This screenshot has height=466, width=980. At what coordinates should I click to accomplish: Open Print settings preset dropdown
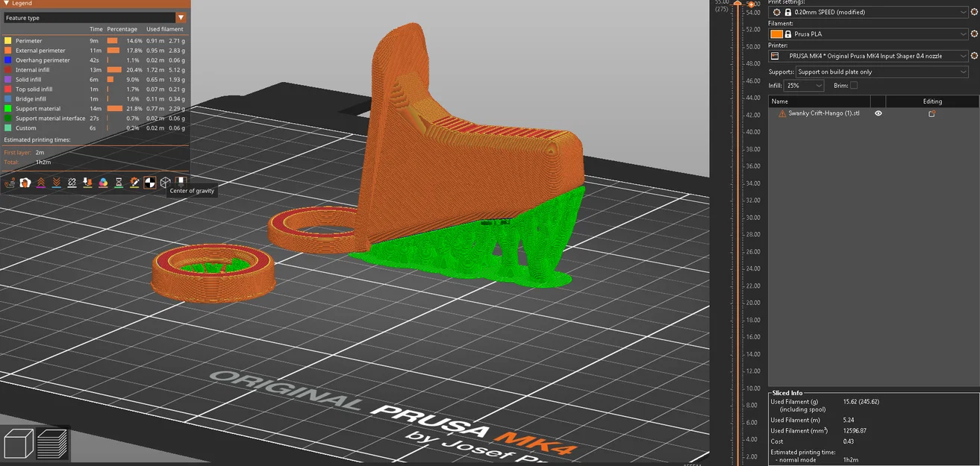[869, 13]
